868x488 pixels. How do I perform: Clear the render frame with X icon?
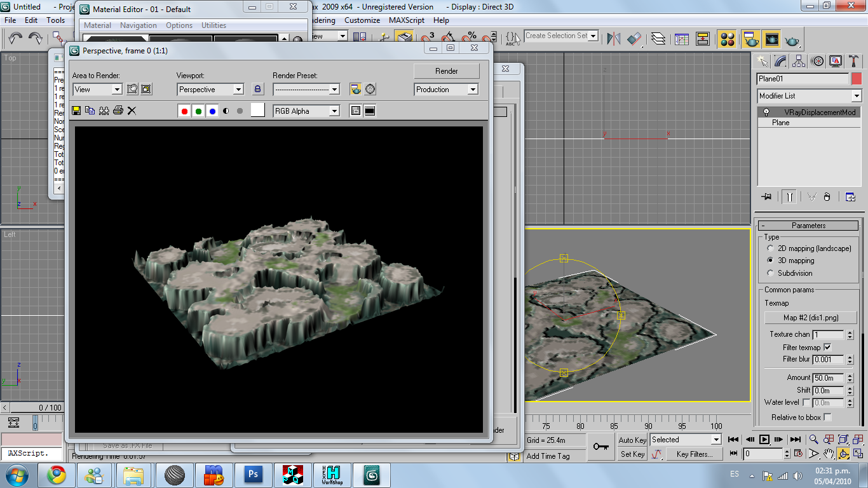(x=132, y=111)
